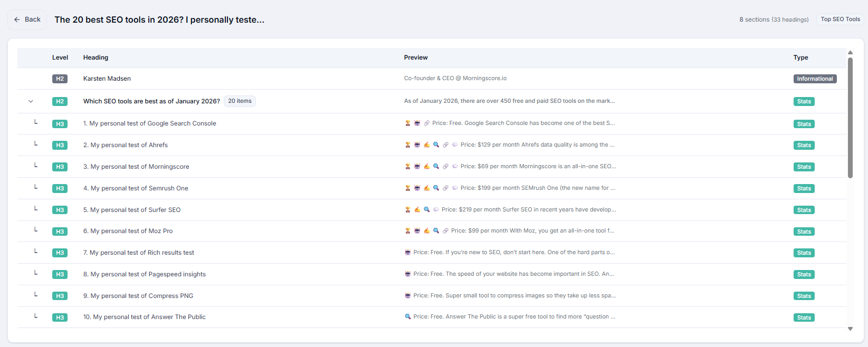Click the face emoji in Pagespeed insights preview
The image size is (868, 347).
pos(407,274)
